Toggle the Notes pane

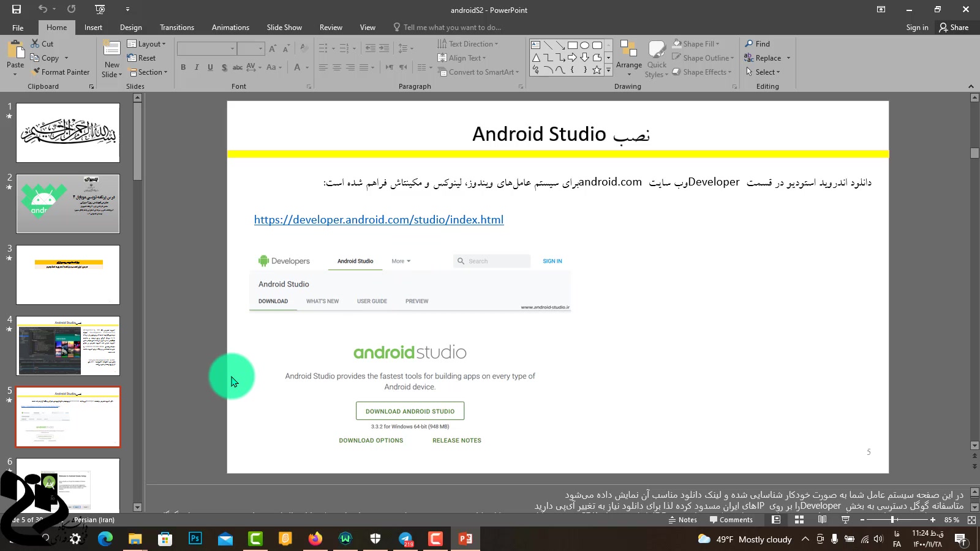(683, 520)
